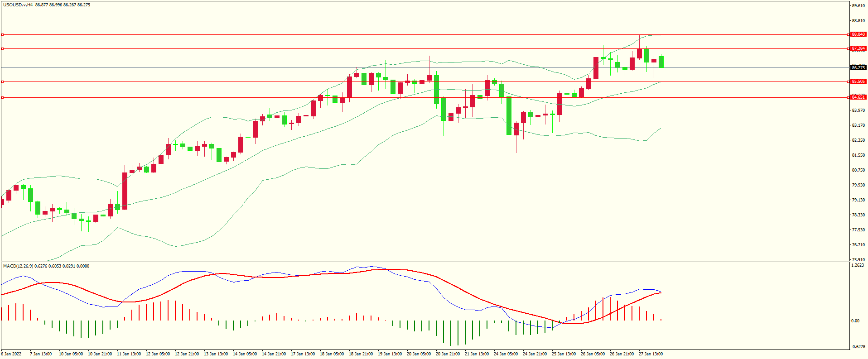Click the left handle of the 84.651 line

click(2, 97)
